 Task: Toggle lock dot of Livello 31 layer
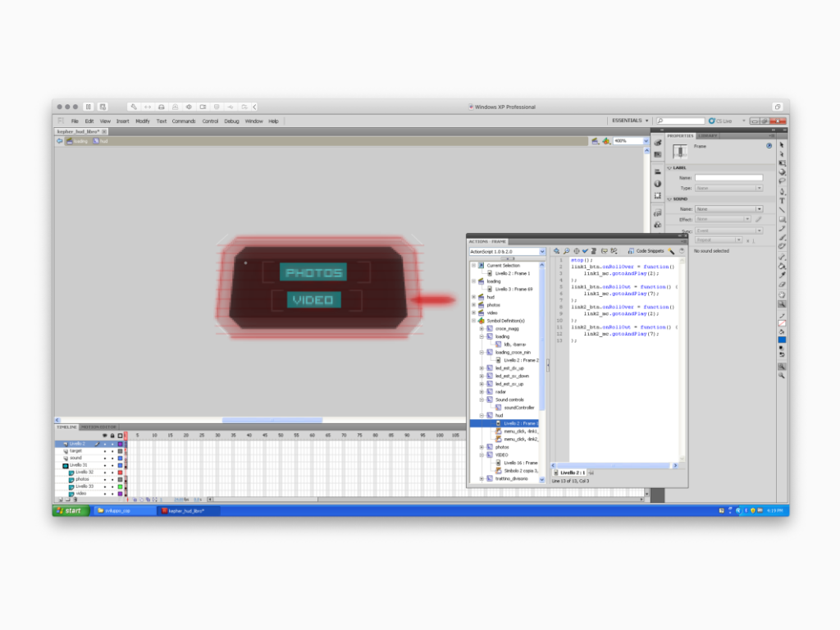(x=112, y=465)
